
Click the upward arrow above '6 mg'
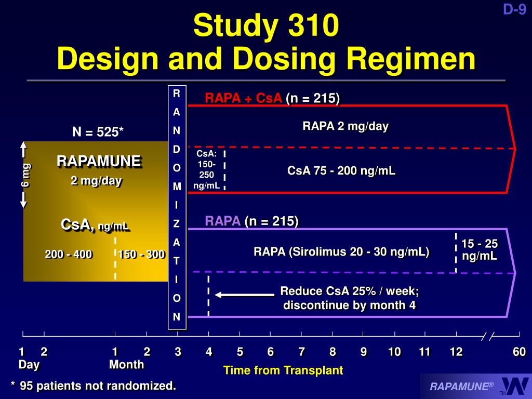tap(23, 150)
